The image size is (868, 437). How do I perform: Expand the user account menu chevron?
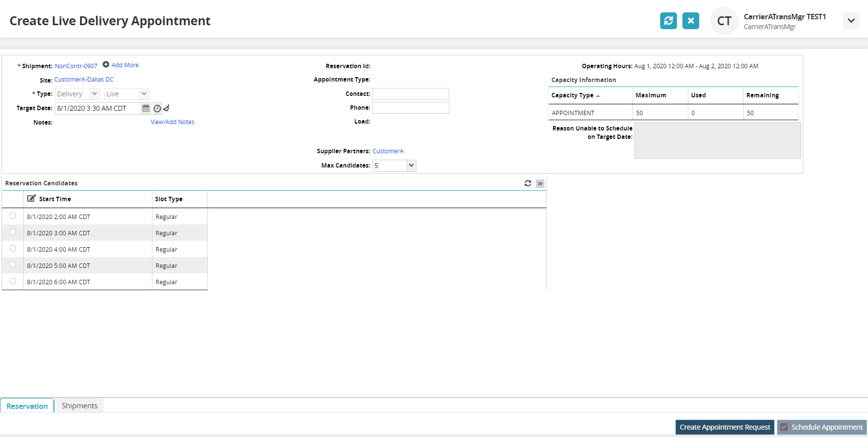pos(851,21)
